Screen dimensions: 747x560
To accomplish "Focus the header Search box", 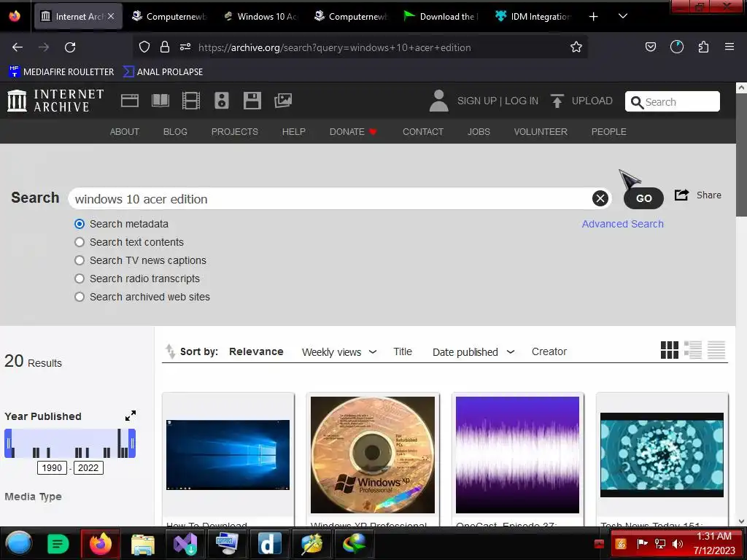I will (672, 101).
